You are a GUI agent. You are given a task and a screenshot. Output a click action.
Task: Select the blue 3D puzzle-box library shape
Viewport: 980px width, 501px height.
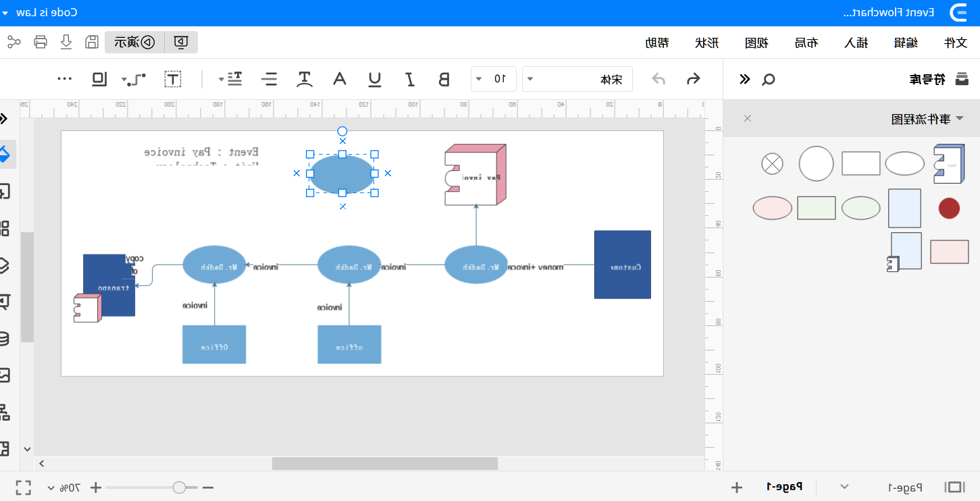pyautogui.click(x=949, y=163)
